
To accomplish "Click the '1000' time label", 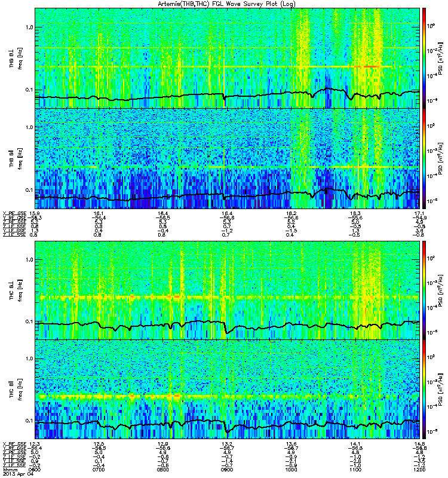I will coord(291,470).
